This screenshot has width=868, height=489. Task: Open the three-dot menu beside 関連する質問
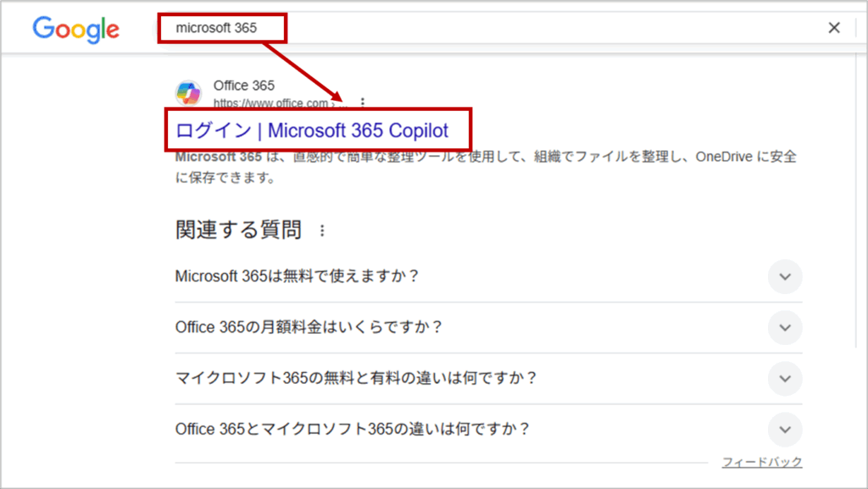tap(321, 231)
